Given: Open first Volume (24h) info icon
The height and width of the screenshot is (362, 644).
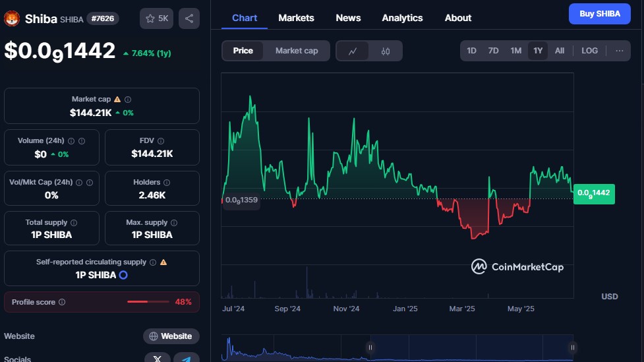Looking at the screenshot, I should (x=71, y=141).
